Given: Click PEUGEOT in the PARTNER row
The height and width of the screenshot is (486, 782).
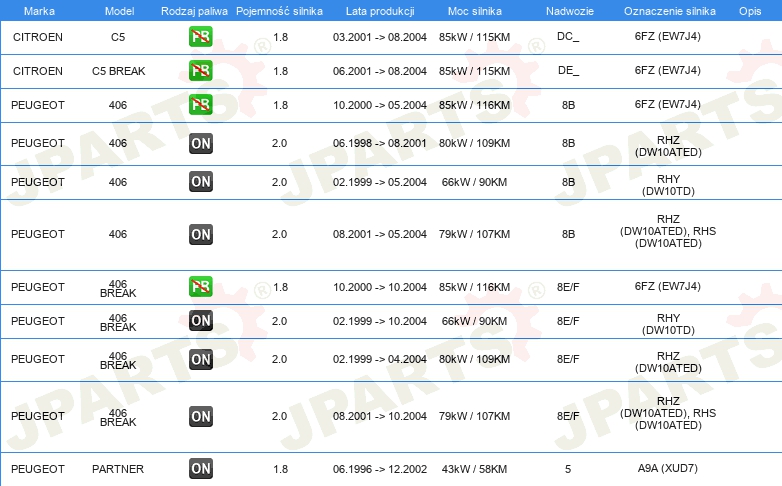Looking at the screenshot, I should [x=38, y=469].
